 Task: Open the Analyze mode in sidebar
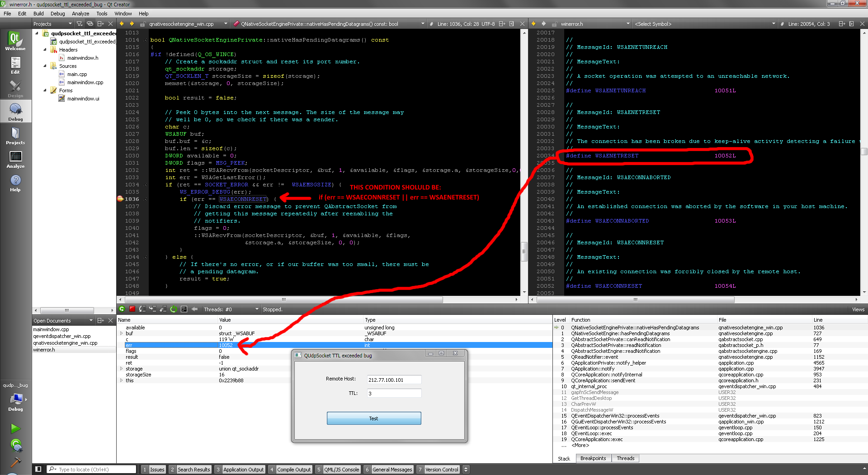pyautogui.click(x=15, y=159)
